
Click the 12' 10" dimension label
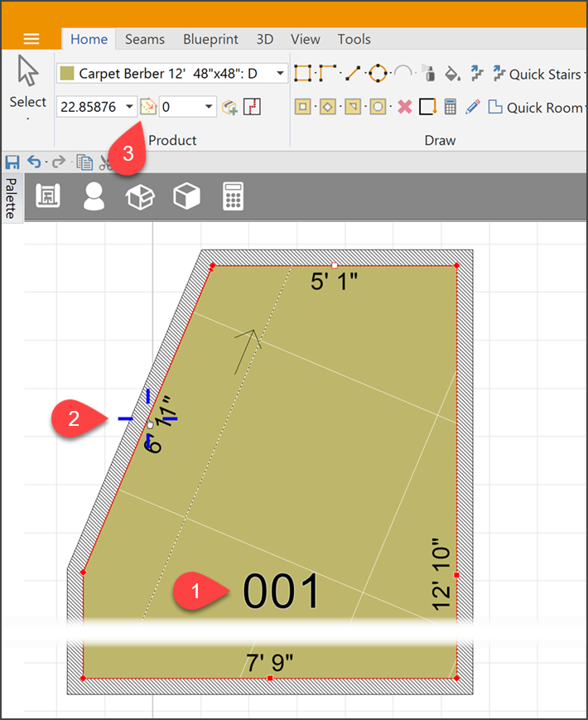(442, 574)
